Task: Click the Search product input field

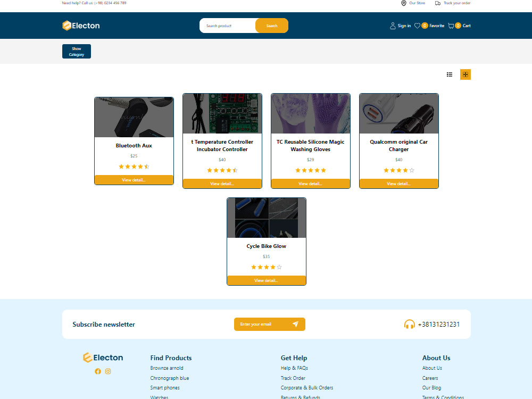Action: click(228, 26)
